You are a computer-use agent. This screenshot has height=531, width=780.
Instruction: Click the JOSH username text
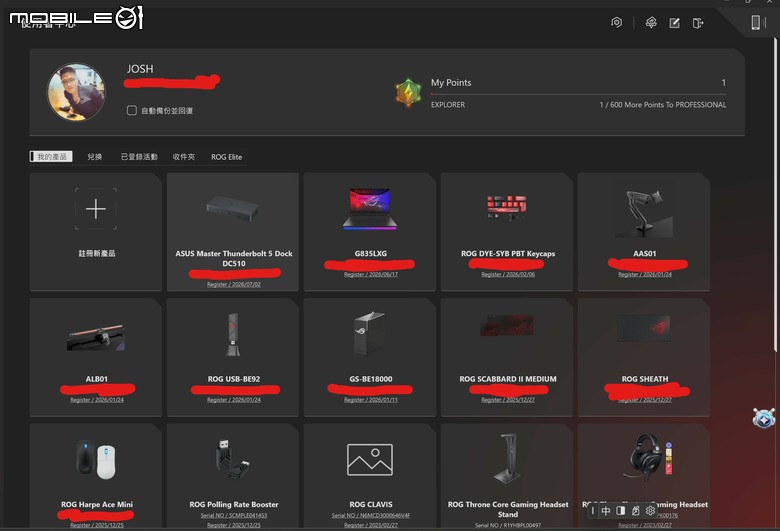[x=140, y=69]
